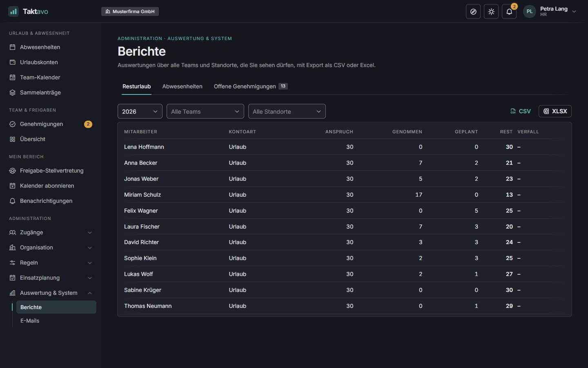Open the notifications bell in the header
The height and width of the screenshot is (368, 588).
pos(509,11)
